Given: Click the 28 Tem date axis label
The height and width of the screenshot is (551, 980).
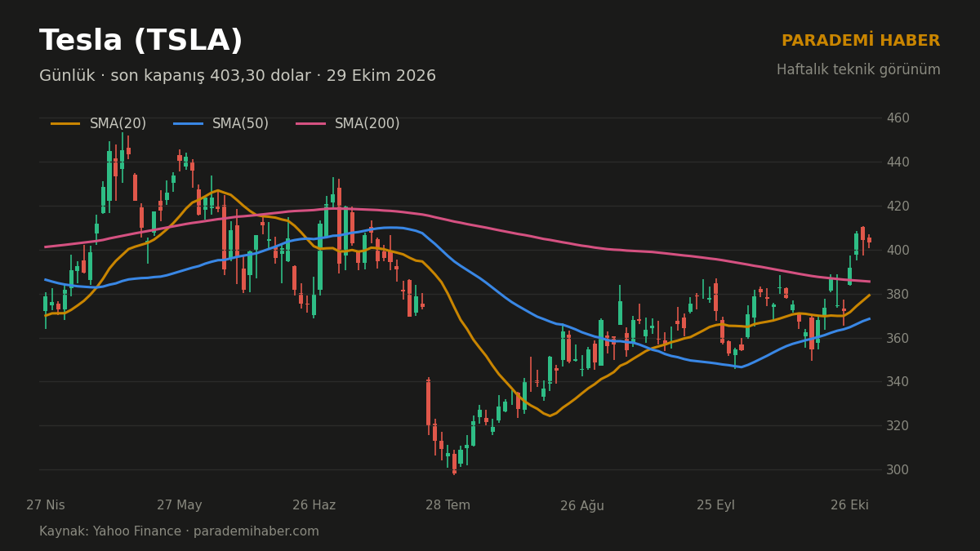Looking at the screenshot, I should click(x=448, y=505).
